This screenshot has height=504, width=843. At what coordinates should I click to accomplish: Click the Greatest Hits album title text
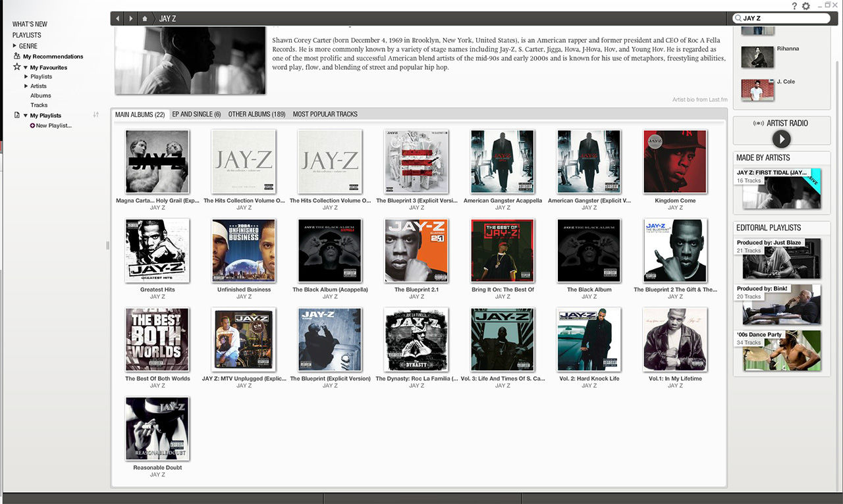157,290
